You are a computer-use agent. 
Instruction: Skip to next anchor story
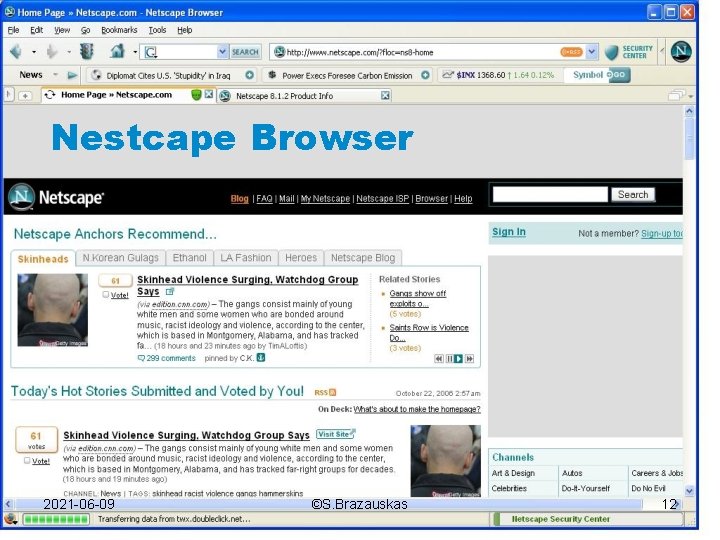[469, 359]
